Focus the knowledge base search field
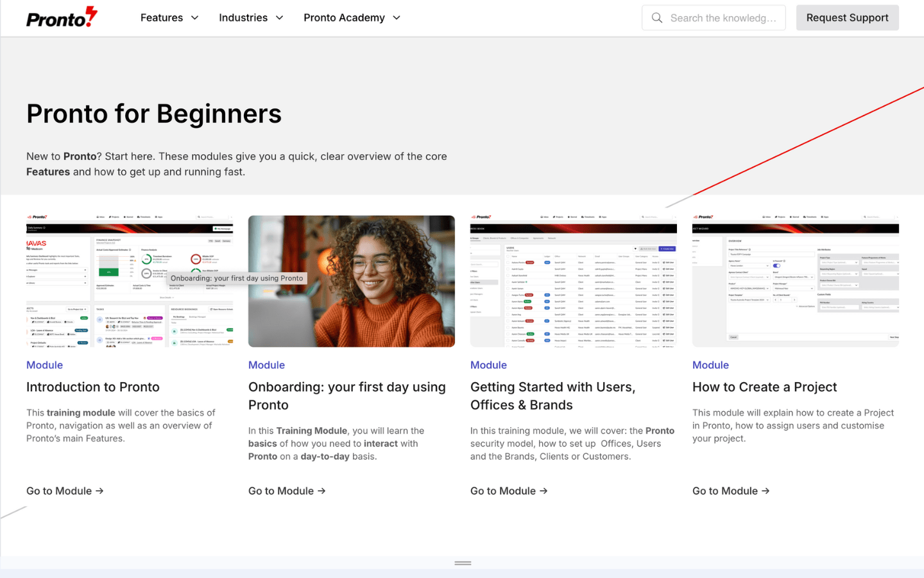Viewport: 924px width, 578px height. click(714, 18)
